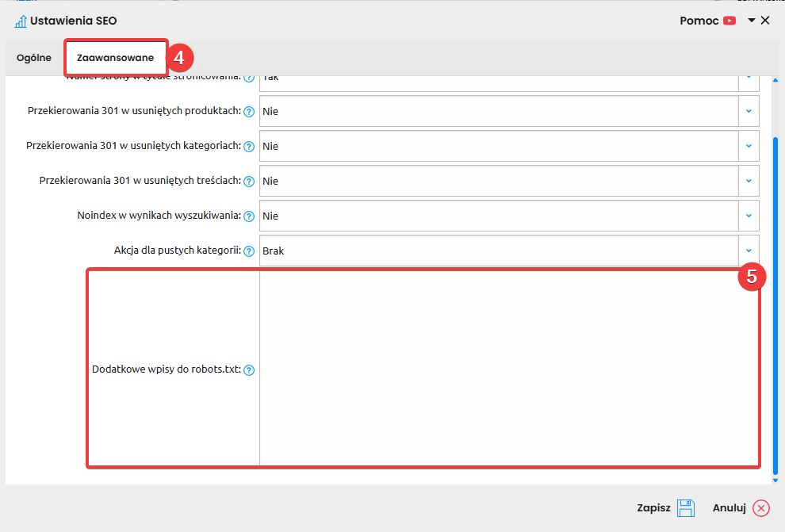The width and height of the screenshot is (785, 532).
Task: Click the help icon next to 'Przekierowania 301 w usuniętych produktach'
Action: [249, 112]
